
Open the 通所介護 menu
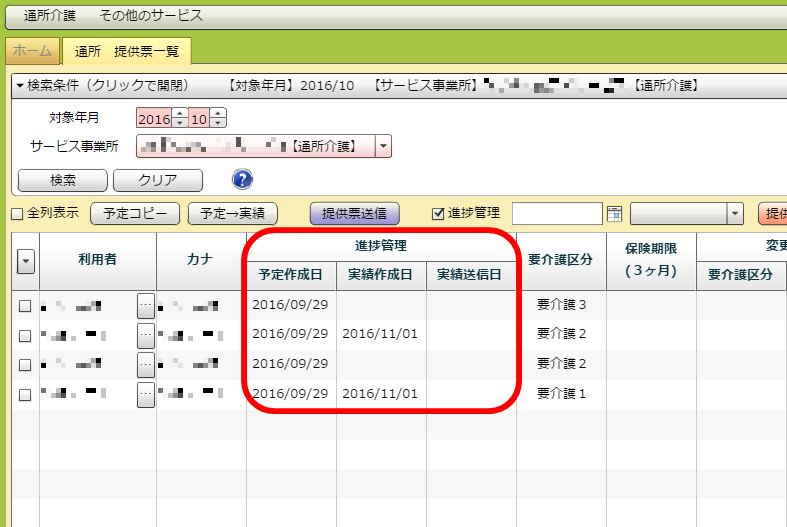pyautogui.click(x=53, y=16)
